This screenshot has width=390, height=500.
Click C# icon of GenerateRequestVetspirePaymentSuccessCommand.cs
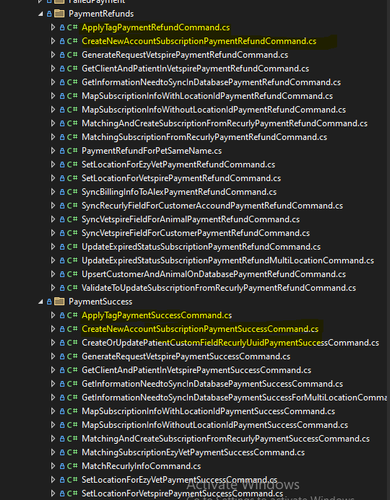click(72, 356)
